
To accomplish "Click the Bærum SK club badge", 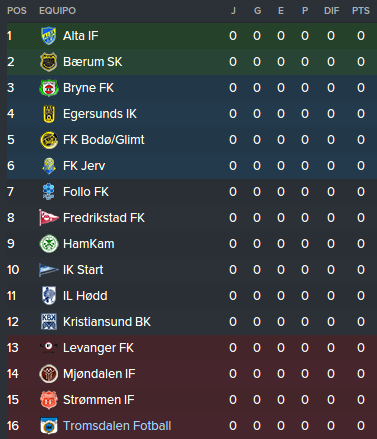I will point(49,62).
